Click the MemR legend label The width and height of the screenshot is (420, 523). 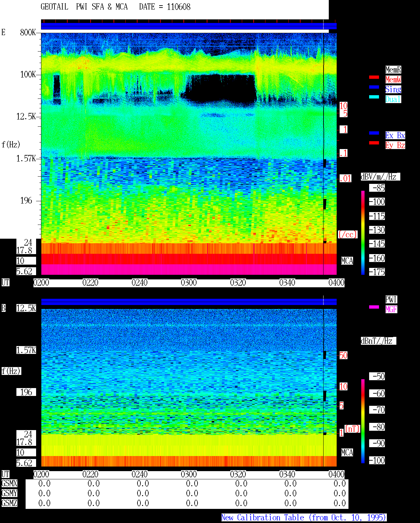[393, 70]
